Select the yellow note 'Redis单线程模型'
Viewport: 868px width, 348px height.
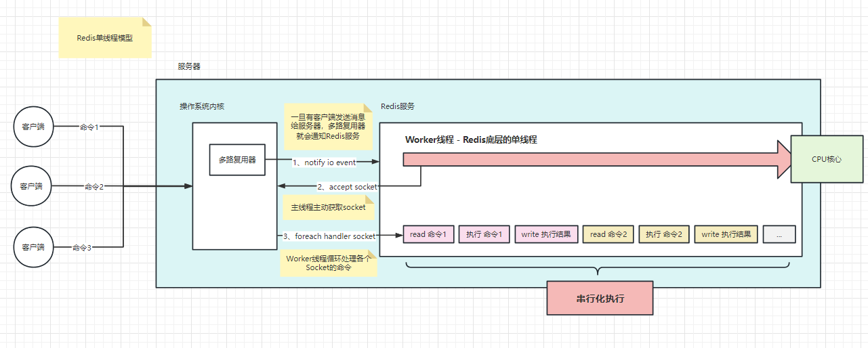coord(105,38)
